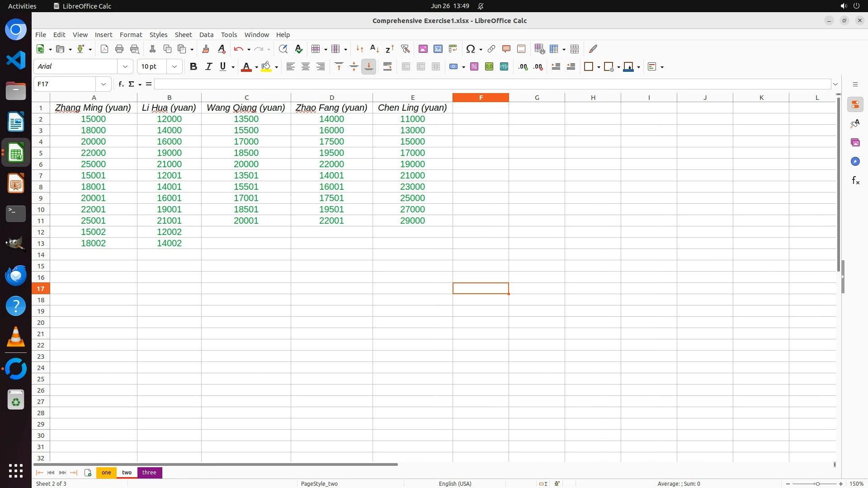868x488 pixels.
Task: Apply the red font color swatch
Action: tap(246, 67)
